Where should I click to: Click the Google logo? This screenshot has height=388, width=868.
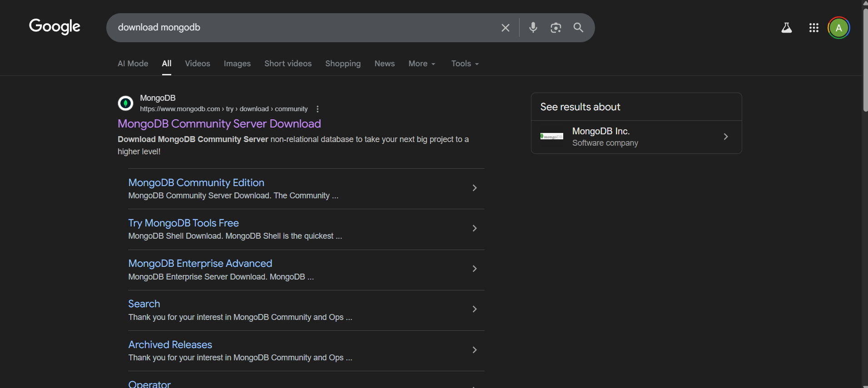55,27
